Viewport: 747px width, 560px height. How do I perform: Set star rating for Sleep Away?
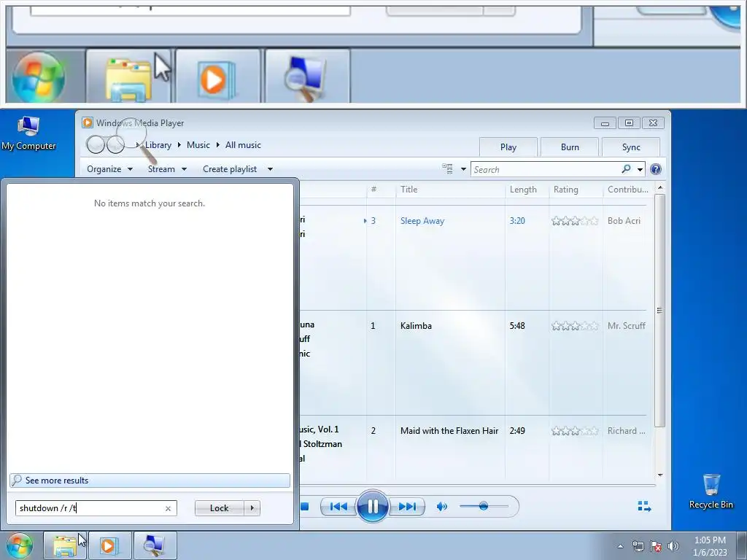coord(575,221)
